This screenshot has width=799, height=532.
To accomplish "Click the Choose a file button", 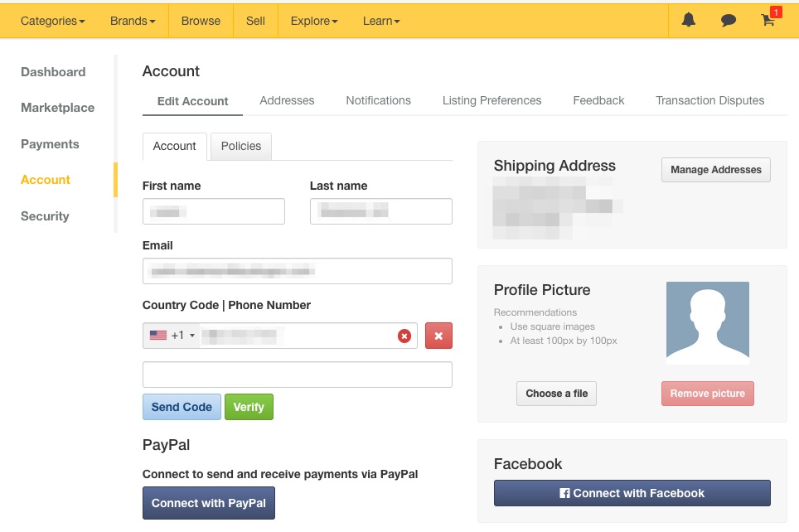I will point(556,394).
